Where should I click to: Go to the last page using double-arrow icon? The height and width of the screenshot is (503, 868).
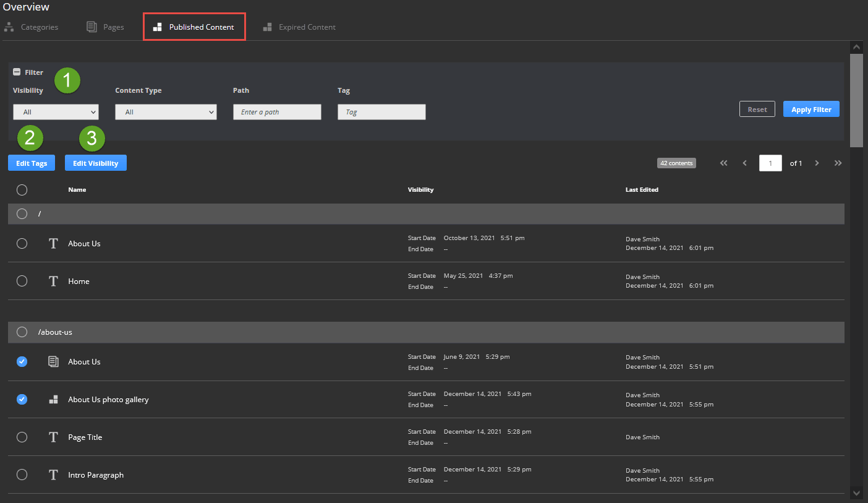point(838,163)
